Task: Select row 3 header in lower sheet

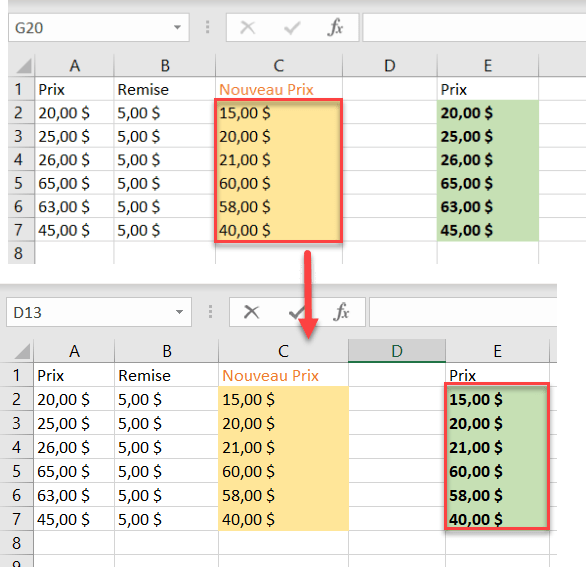Action: click(16, 423)
